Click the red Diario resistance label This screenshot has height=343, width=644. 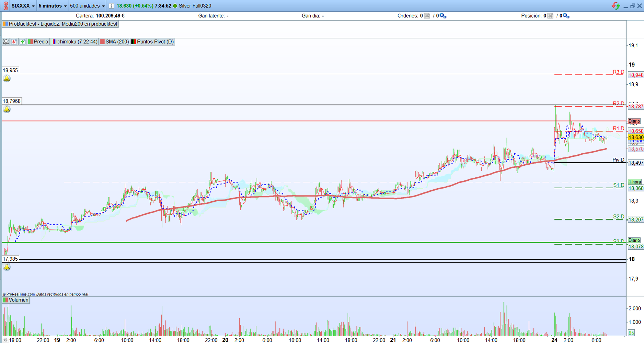point(634,121)
